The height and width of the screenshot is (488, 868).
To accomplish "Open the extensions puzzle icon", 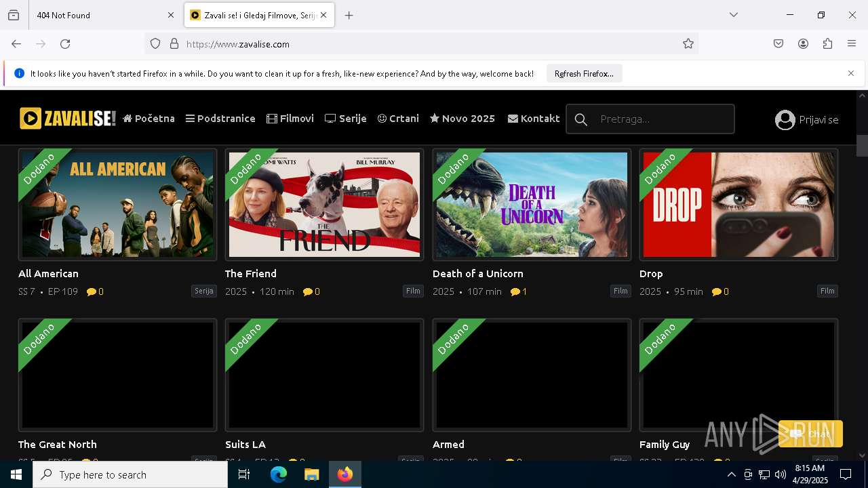I will click(827, 44).
